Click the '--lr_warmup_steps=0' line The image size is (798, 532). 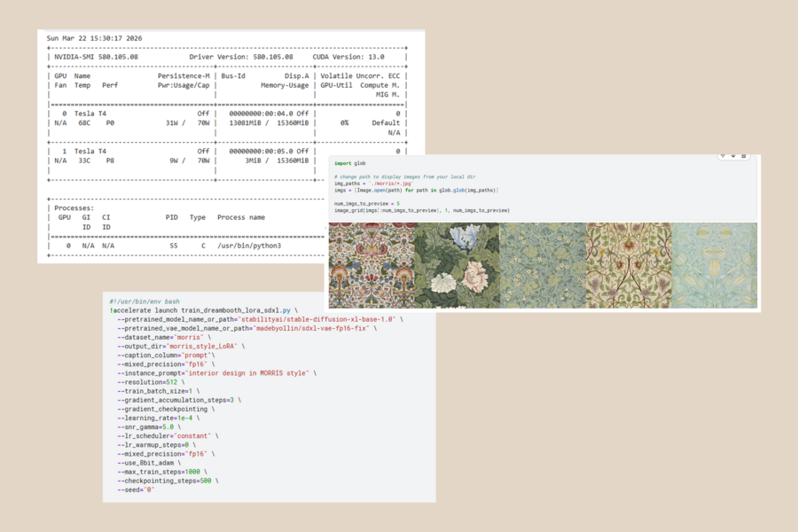[x=156, y=445]
